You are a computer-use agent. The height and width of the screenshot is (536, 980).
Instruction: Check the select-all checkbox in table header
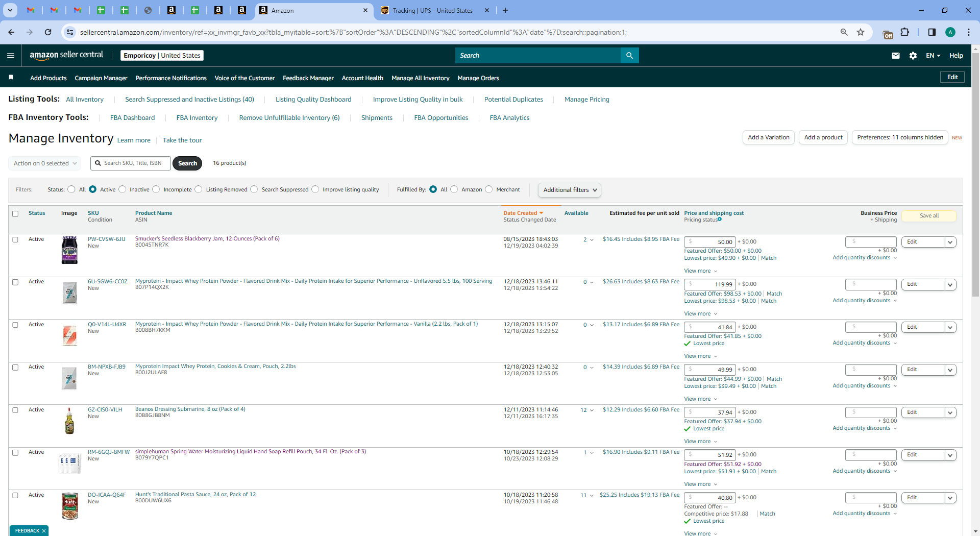coord(15,214)
